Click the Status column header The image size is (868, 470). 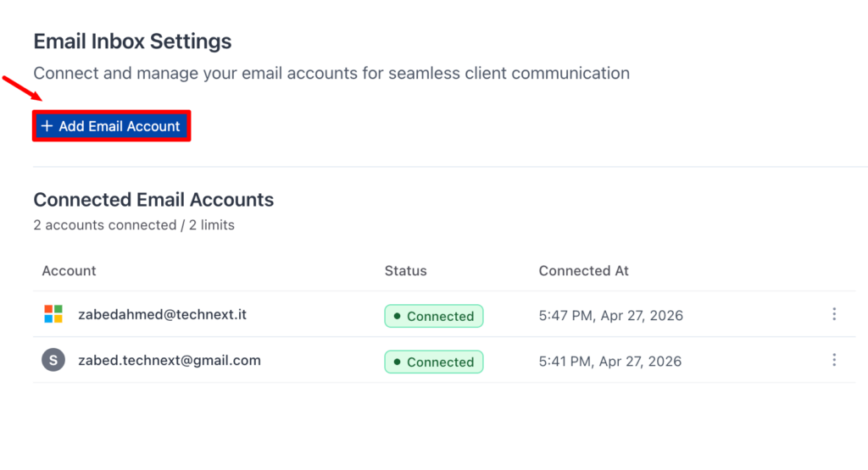click(405, 271)
